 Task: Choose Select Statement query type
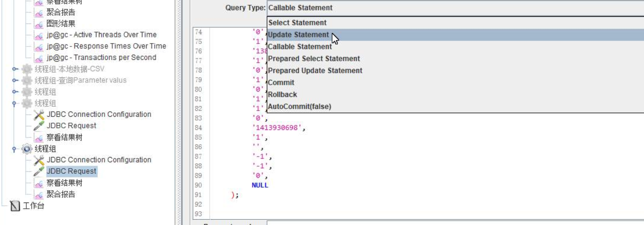tap(297, 22)
